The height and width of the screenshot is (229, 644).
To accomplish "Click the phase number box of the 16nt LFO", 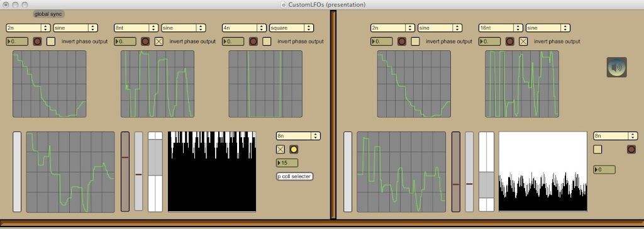I will 489,42.
